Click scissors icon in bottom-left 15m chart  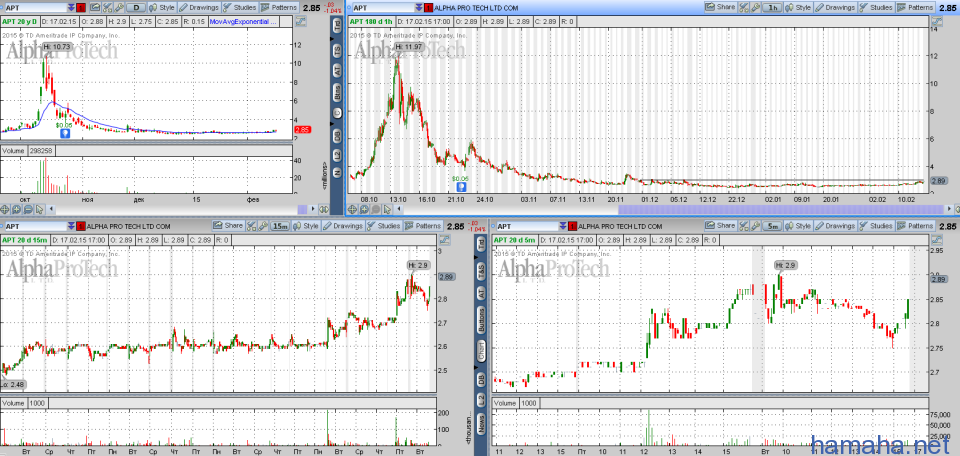[x=251, y=226]
